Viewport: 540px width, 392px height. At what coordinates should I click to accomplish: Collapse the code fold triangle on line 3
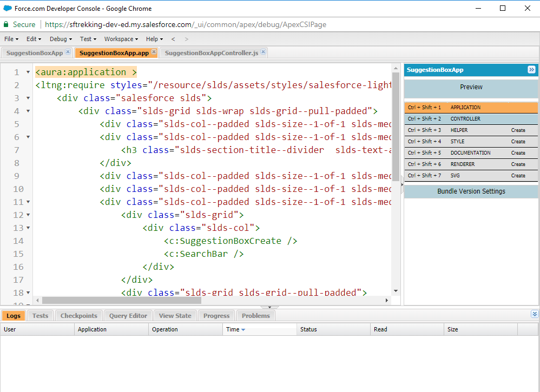(28, 98)
